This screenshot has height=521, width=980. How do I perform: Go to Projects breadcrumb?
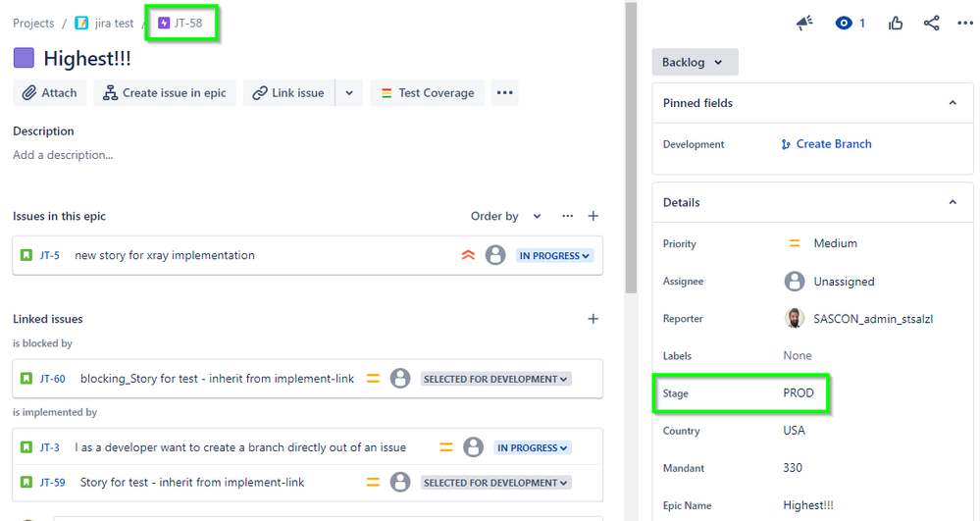pos(33,24)
